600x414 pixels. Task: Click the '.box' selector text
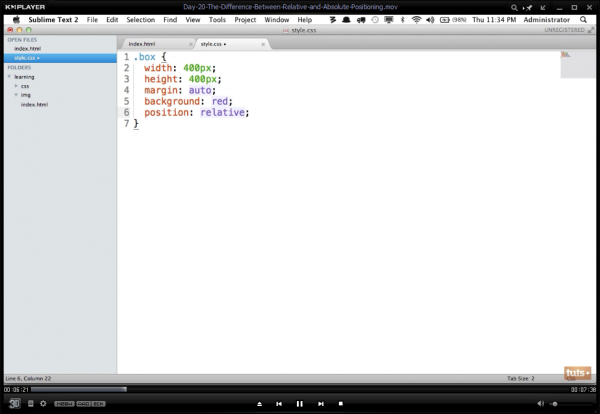click(145, 57)
